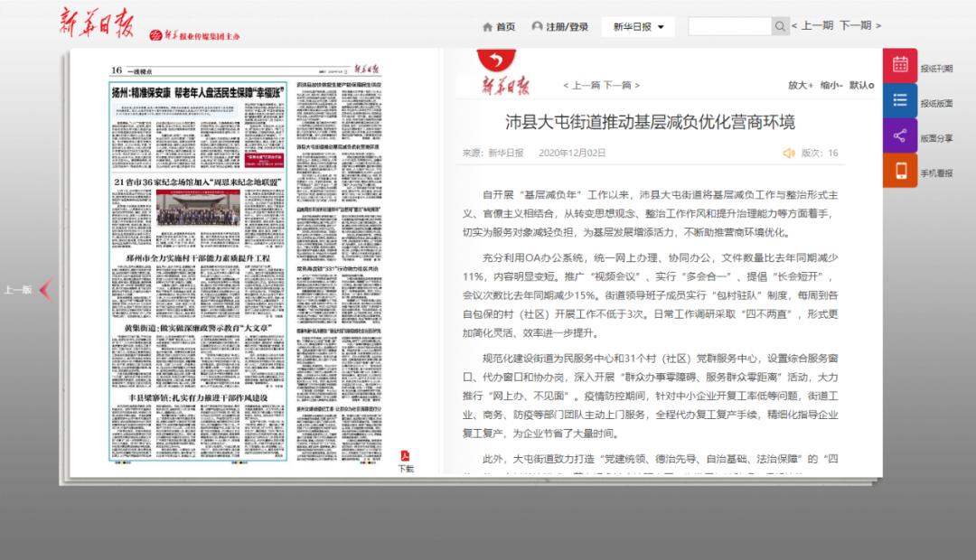This screenshot has width=976, height=560.
Task: Reset text size with 默认o
Action: pyautogui.click(x=861, y=85)
